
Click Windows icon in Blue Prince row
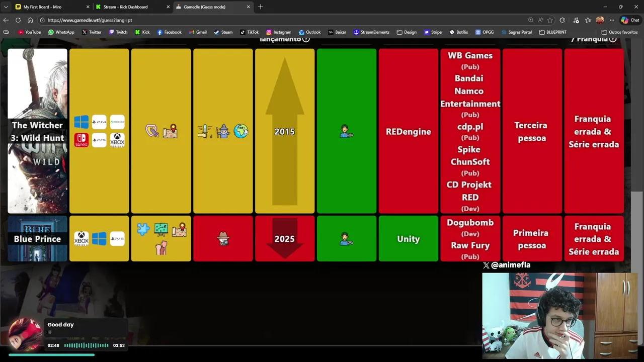pos(99,239)
